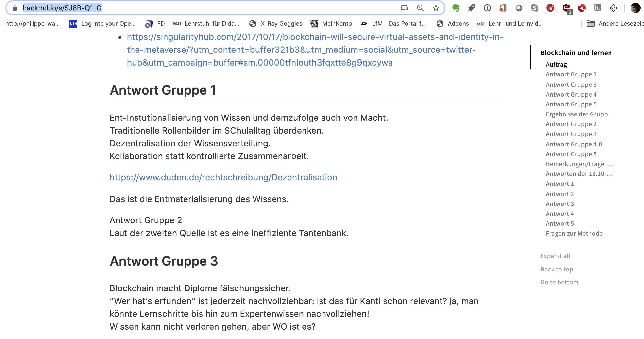Click the 1Password extension icon
644x339 pixels.
[487, 8]
